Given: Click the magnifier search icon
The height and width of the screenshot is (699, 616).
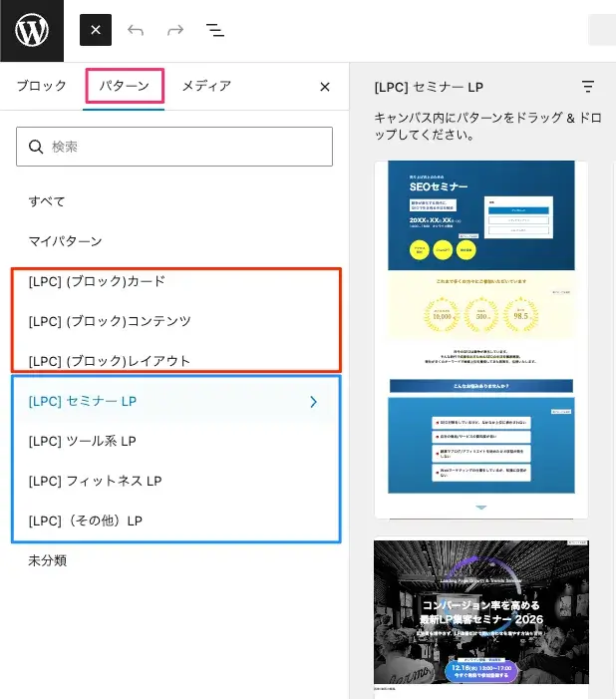Looking at the screenshot, I should [x=36, y=147].
